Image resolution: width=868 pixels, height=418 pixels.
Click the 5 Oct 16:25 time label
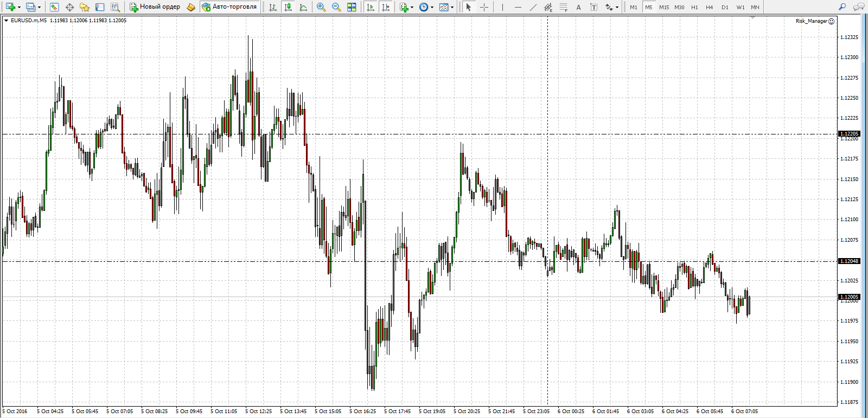pos(362,411)
